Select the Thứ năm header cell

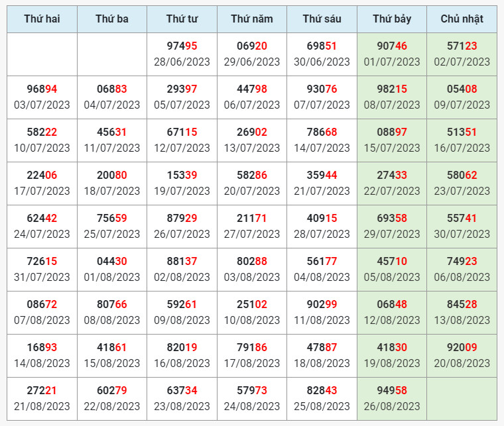(252, 19)
